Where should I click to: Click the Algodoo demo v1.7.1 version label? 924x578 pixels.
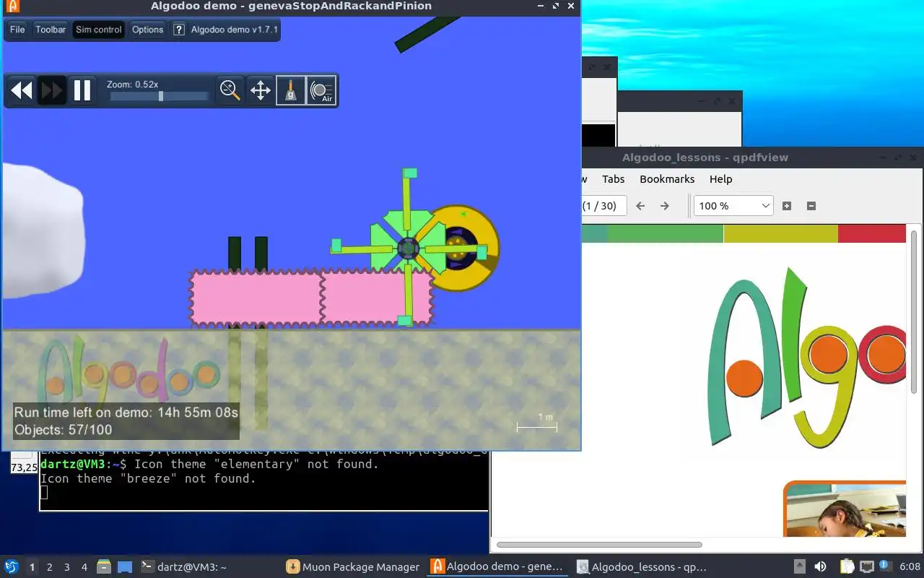(235, 30)
